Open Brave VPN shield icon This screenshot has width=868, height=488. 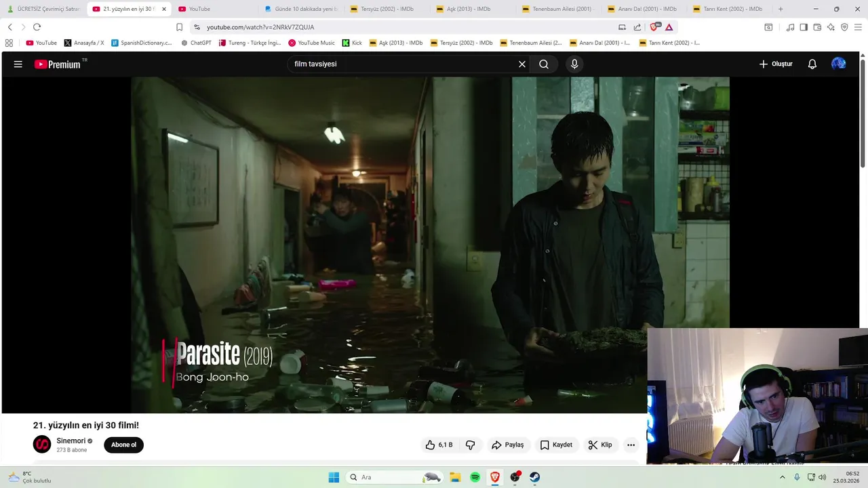pos(844,27)
